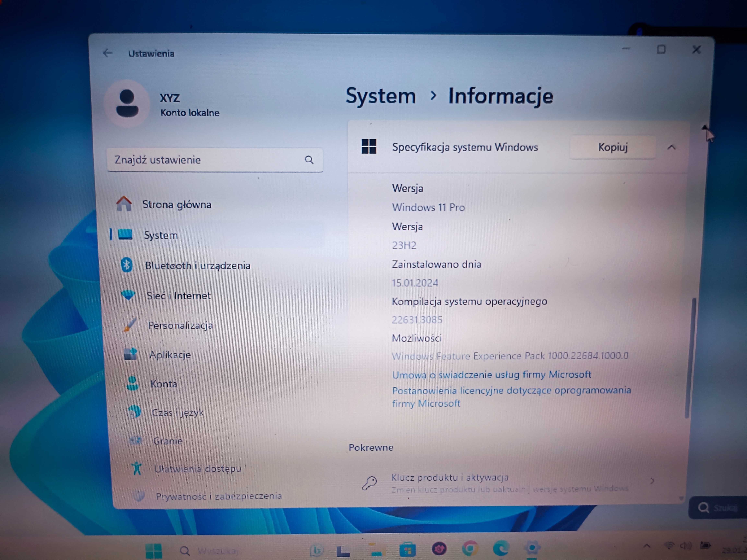Image resolution: width=747 pixels, height=560 pixels.
Task: Show hidden tray icons chevron
Action: 647,546
